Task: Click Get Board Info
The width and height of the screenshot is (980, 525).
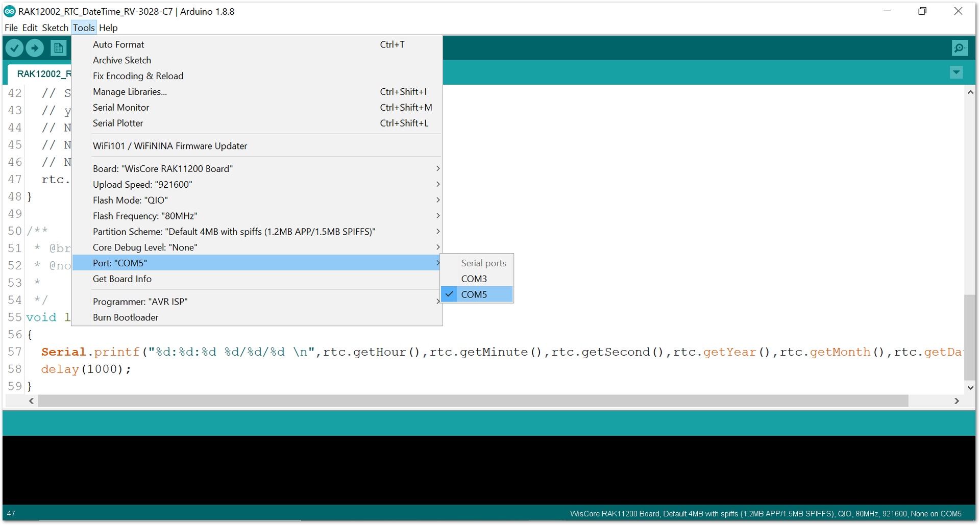Action: [257, 279]
